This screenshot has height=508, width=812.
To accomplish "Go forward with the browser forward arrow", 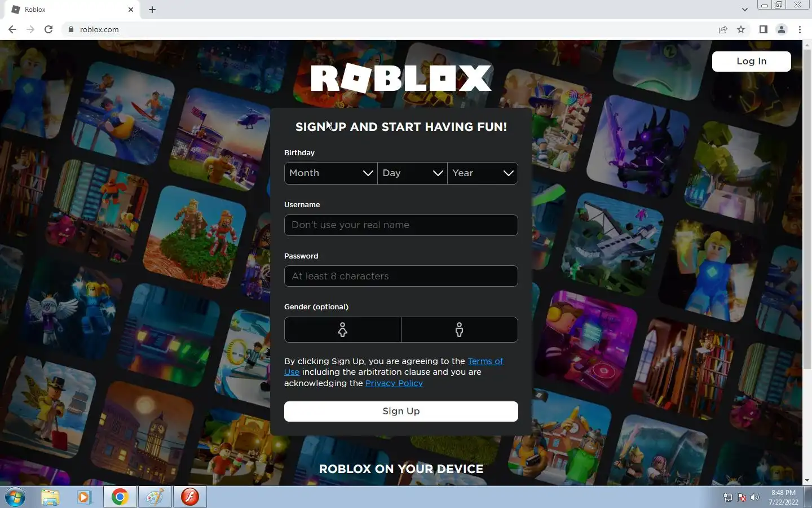I will 30,29.
